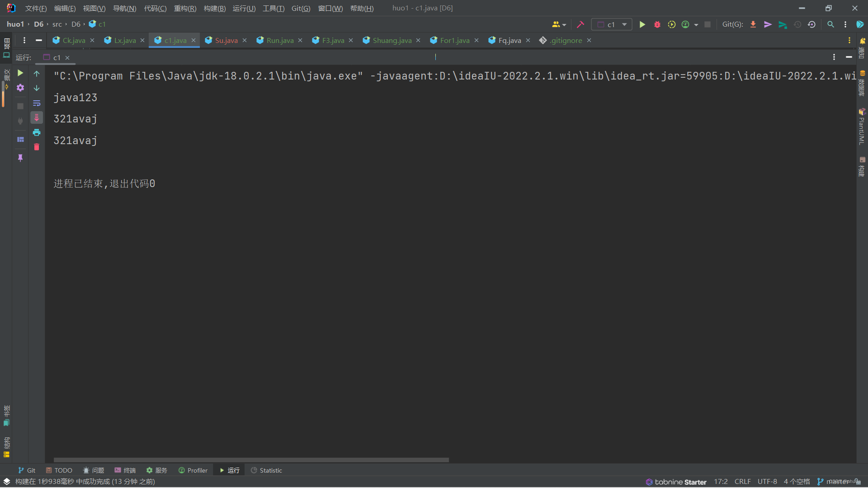Close the Su.java editor tab
Image resolution: width=868 pixels, height=488 pixels.
click(x=245, y=40)
